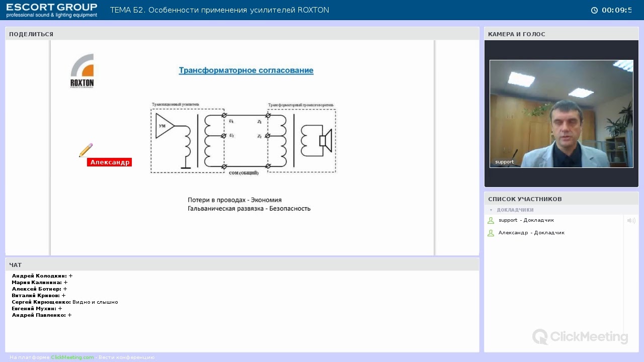Click the СПИСОК УЧАСТНИКОВ panel header
This screenshot has height=362, width=644.
click(x=561, y=199)
